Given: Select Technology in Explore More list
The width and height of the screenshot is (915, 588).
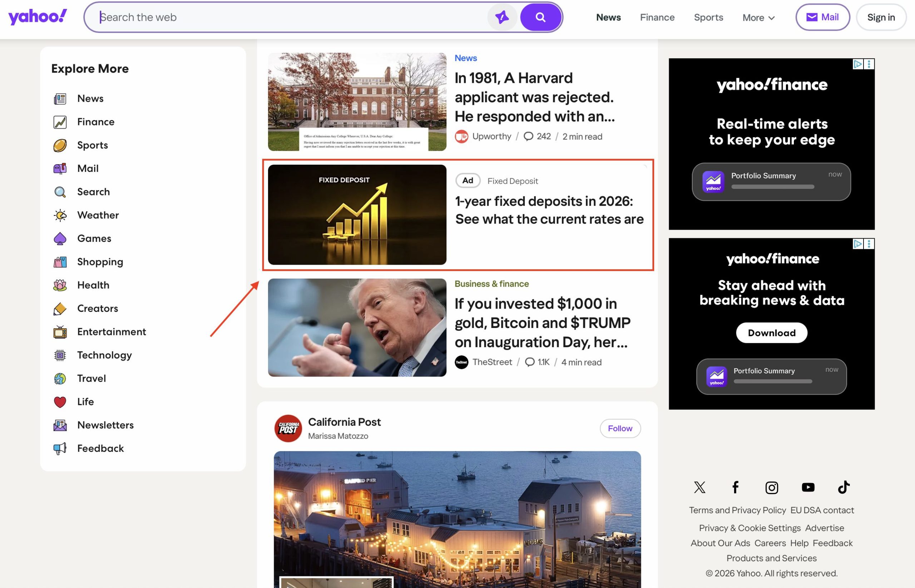Looking at the screenshot, I should click(x=104, y=355).
